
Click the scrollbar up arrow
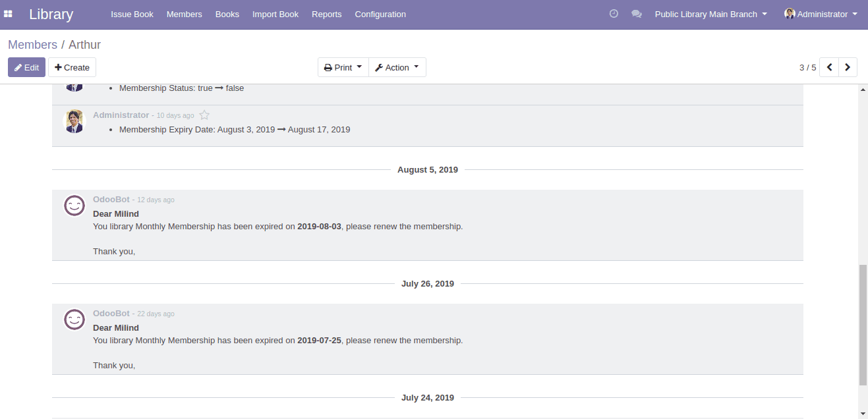pos(863,89)
